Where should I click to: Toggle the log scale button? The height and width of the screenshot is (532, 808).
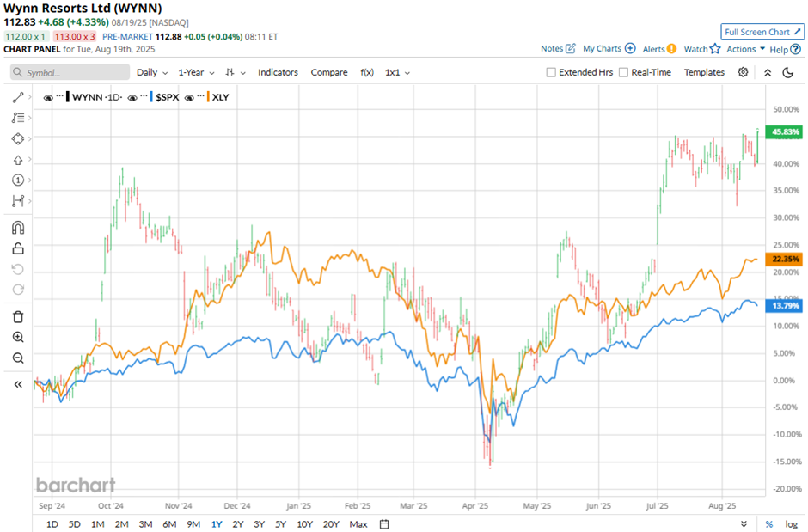(x=791, y=523)
